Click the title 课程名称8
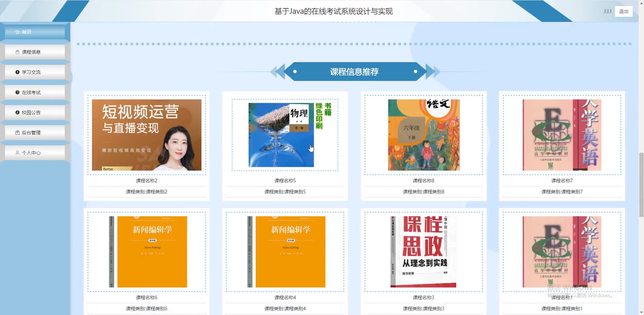The image size is (644, 315). pyautogui.click(x=423, y=181)
